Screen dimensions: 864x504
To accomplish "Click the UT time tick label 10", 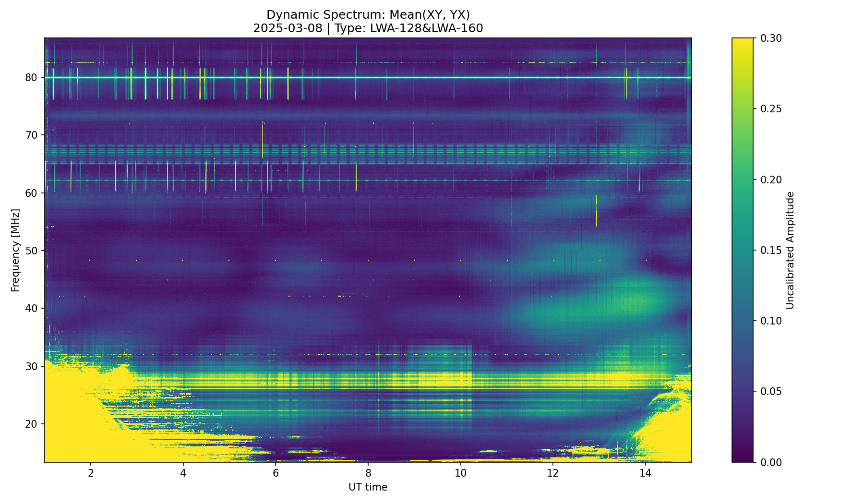I will pyautogui.click(x=460, y=473).
